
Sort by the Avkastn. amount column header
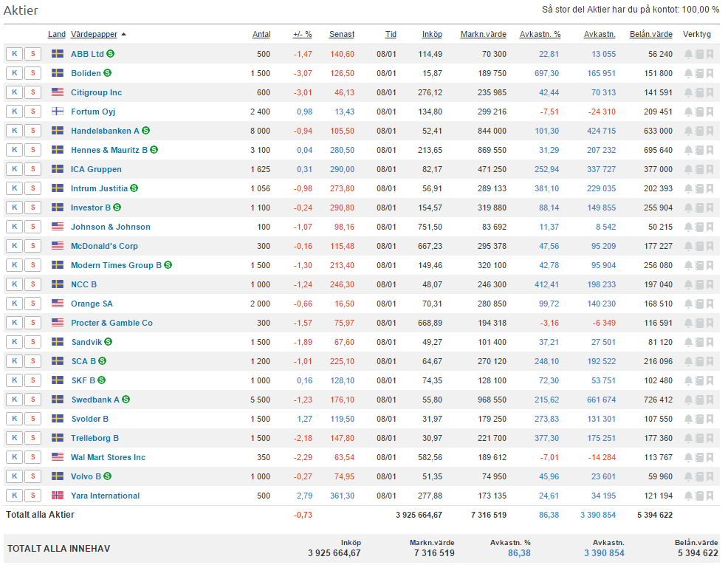click(600, 35)
